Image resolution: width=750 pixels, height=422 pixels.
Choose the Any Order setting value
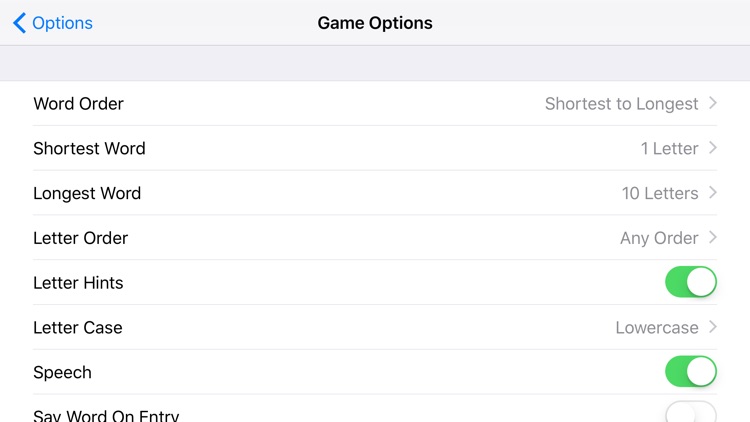click(659, 238)
